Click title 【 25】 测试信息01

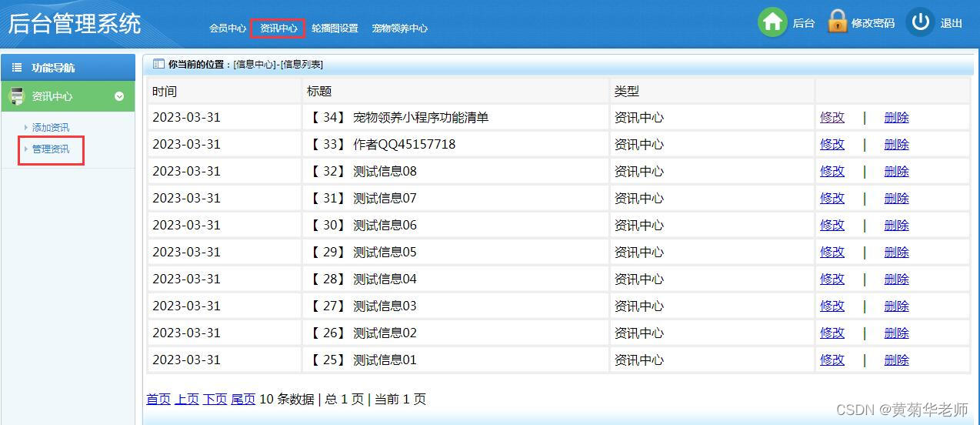(x=362, y=360)
